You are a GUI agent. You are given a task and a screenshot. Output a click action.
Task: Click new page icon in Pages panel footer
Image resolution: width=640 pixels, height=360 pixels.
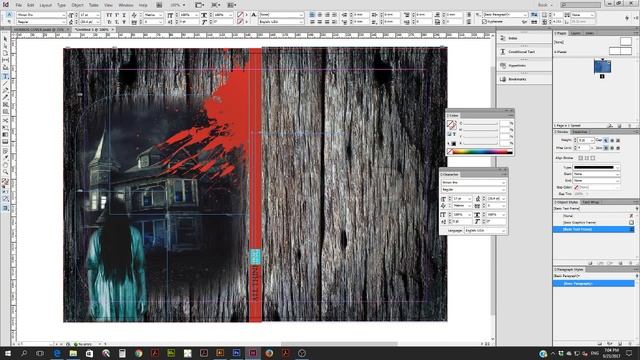[620, 126]
